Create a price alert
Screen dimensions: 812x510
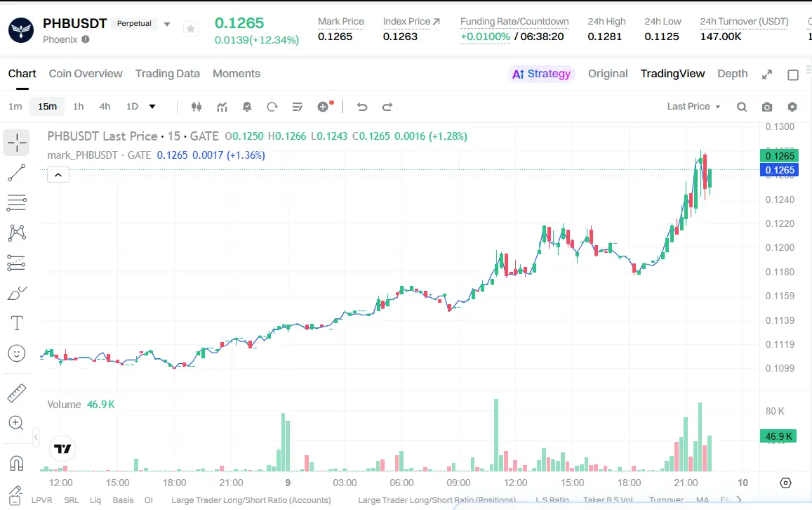click(x=247, y=107)
